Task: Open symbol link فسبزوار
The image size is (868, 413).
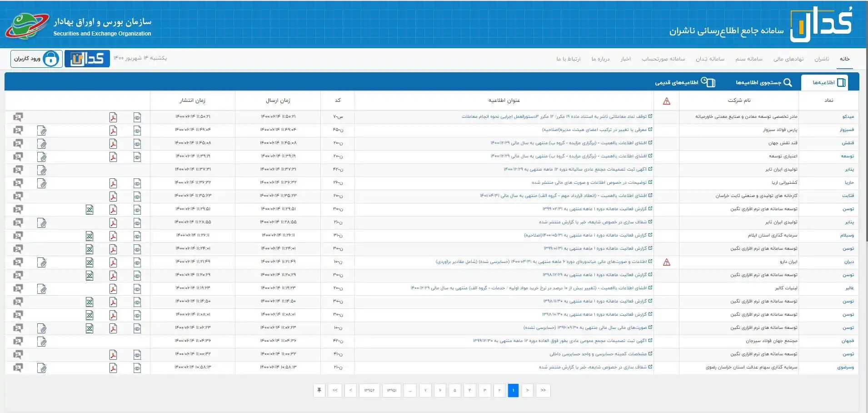Action: (847, 130)
